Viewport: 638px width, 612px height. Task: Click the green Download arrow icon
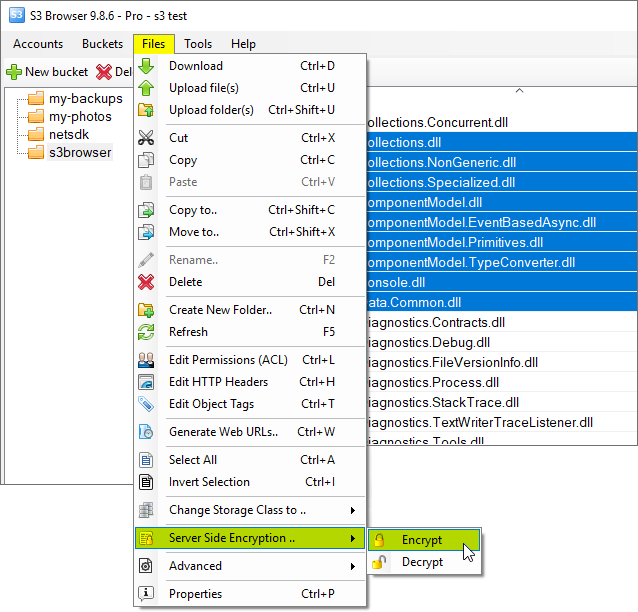click(146, 66)
